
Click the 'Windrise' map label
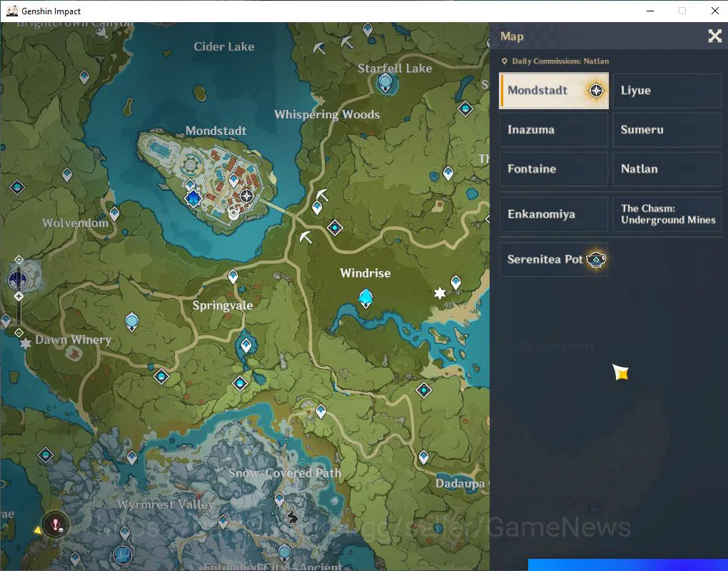(365, 273)
